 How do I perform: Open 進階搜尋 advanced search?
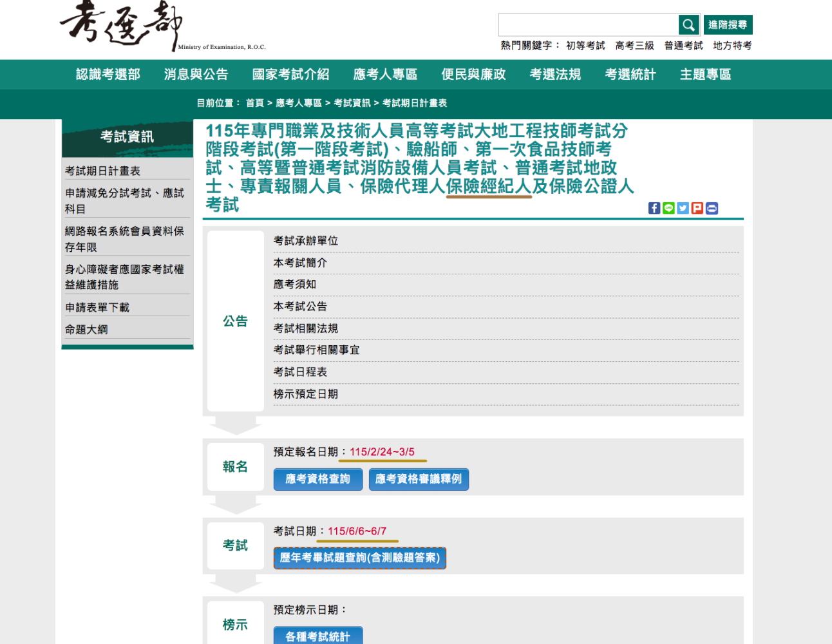coord(728,24)
